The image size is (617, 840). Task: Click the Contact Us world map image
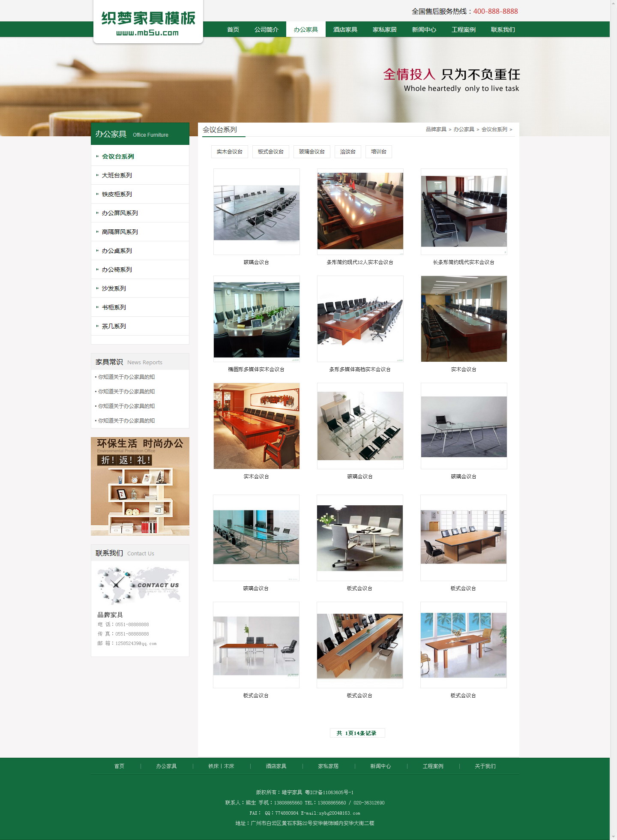pos(140,585)
